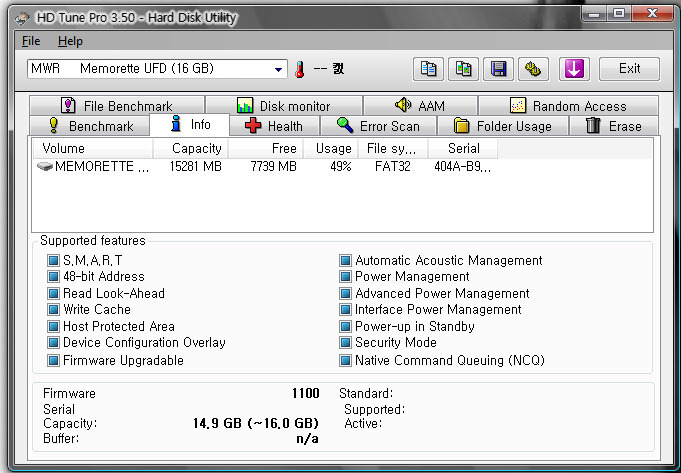Click the Free column header

point(266,149)
